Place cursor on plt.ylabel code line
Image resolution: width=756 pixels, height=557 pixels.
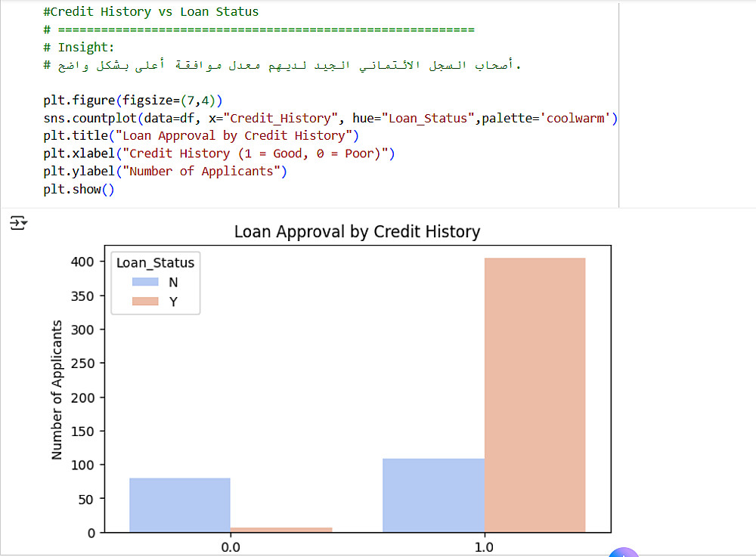pos(165,172)
